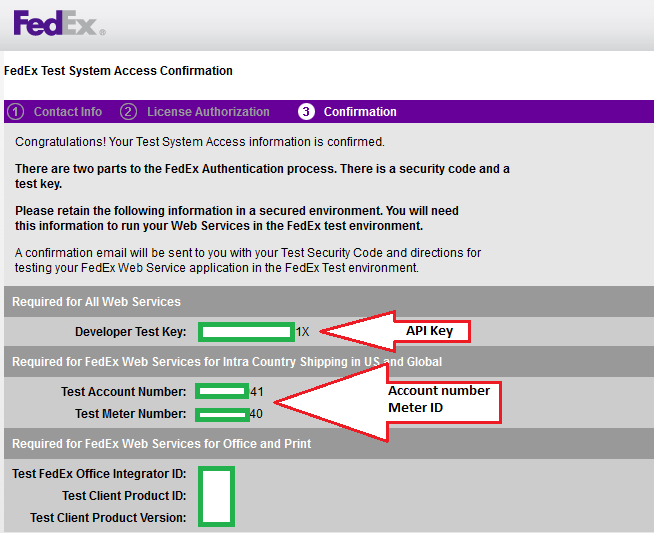Click the 'Test Meter Number:' label
The image size is (654, 533).
tap(131, 414)
